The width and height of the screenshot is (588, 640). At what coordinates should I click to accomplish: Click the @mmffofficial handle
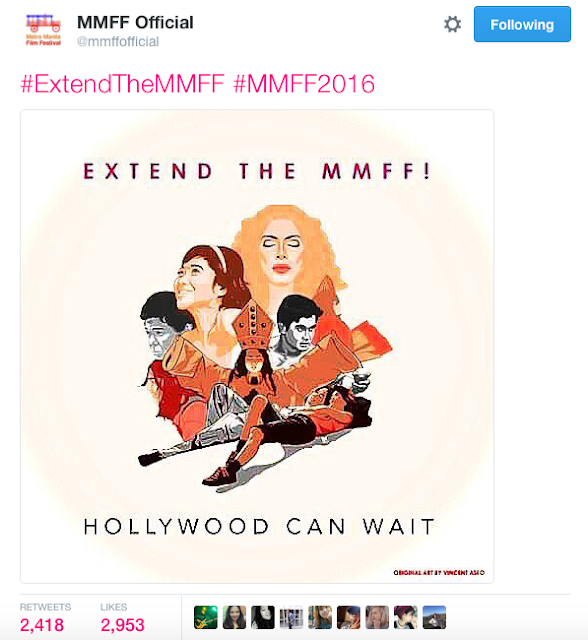pyautogui.click(x=118, y=42)
